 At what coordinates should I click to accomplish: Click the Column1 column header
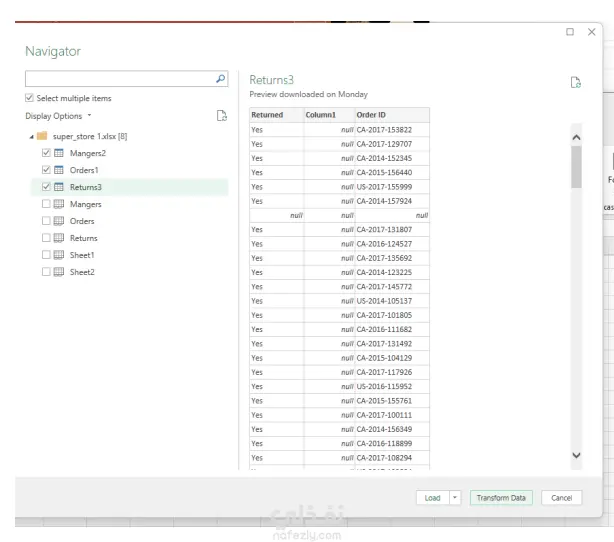point(329,115)
